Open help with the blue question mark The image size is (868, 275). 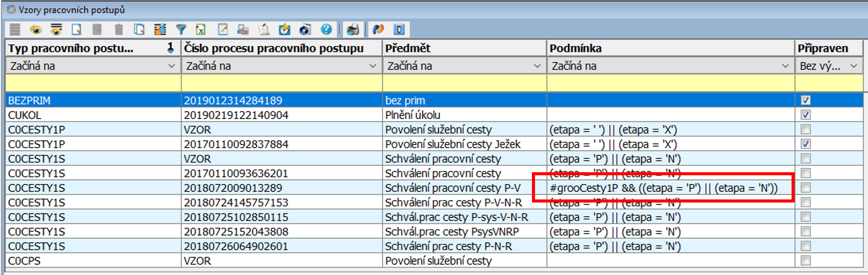tap(326, 30)
